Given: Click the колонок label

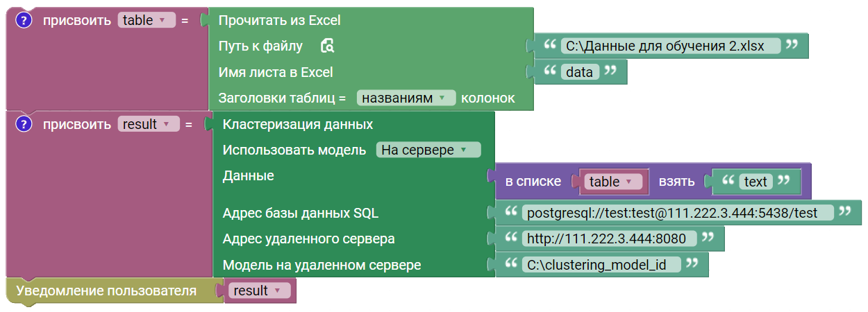Looking at the screenshot, I should [488, 98].
